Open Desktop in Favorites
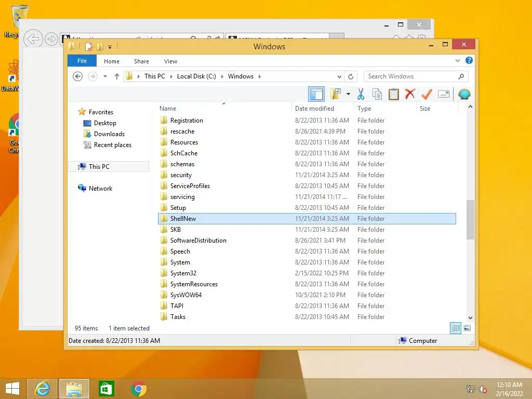This screenshot has height=399, width=532. [x=105, y=123]
